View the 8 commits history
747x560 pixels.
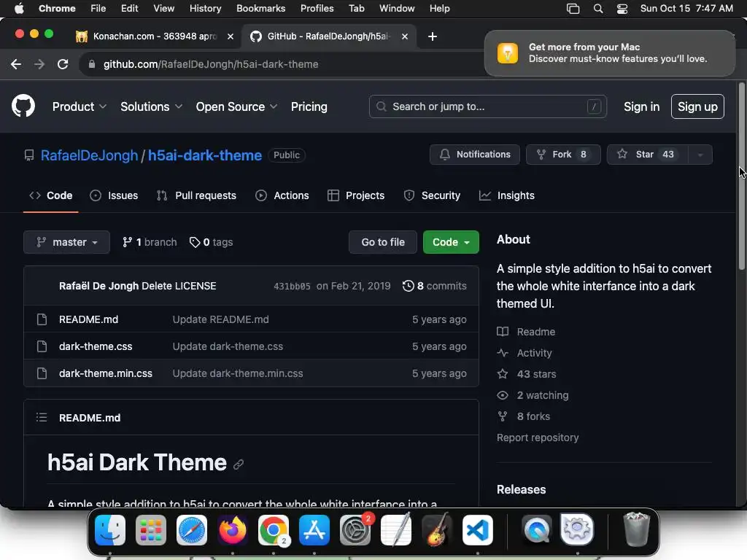(435, 286)
